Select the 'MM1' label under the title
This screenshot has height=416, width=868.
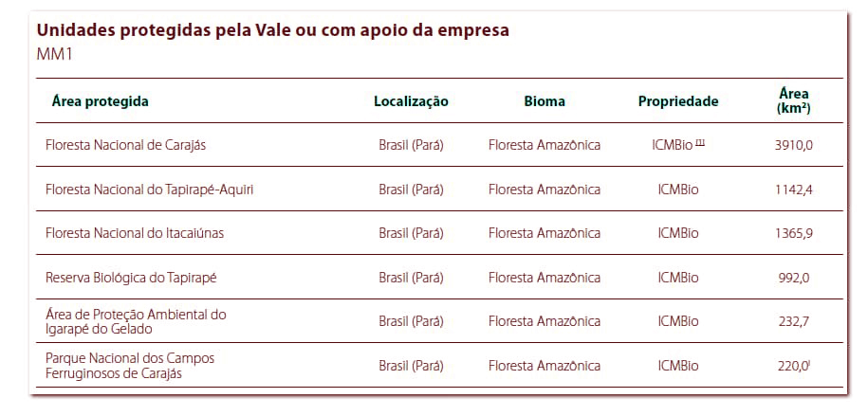(54, 53)
